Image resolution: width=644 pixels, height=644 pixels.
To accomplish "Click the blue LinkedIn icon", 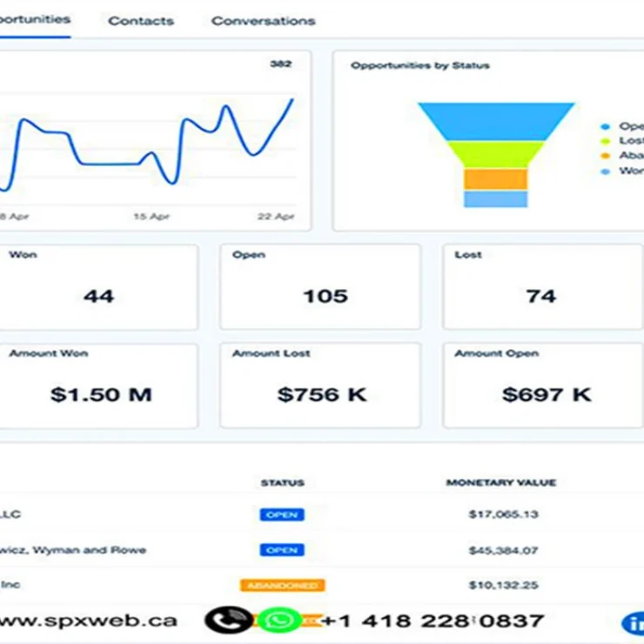I will 634,623.
